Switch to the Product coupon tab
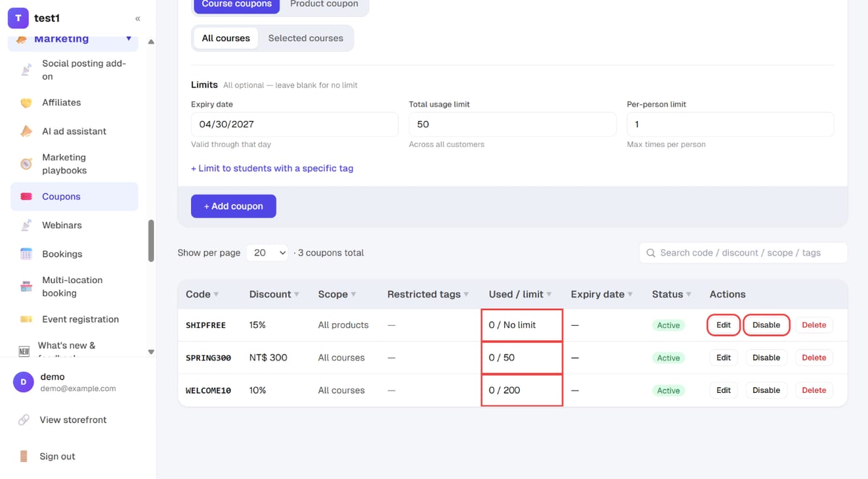This screenshot has width=868, height=479. [x=324, y=5]
